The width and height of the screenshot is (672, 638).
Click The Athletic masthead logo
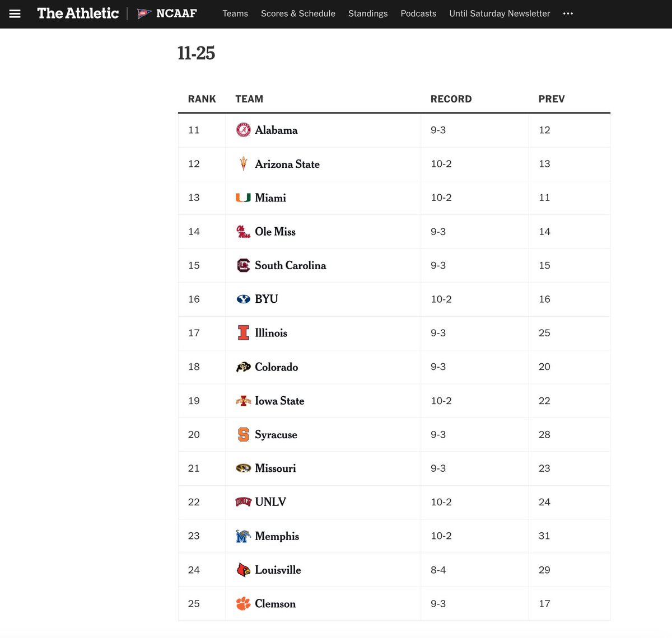77,13
